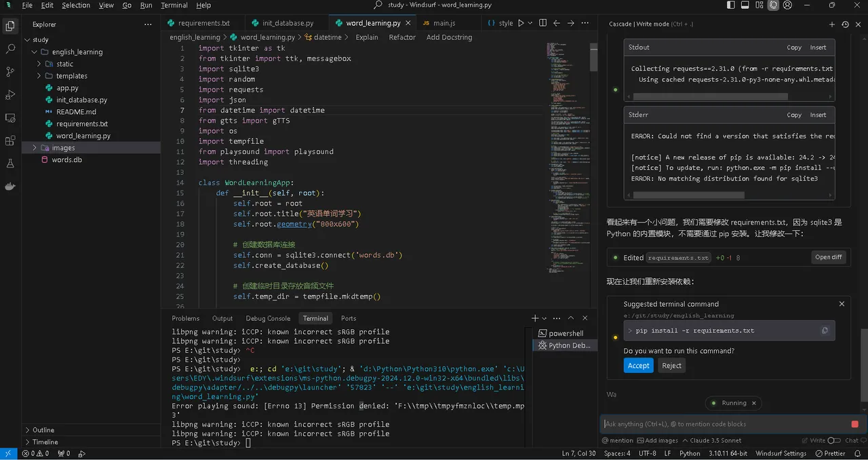This screenshot has height=460, width=868.
Task: Copy the pip install command
Action: click(x=825, y=330)
